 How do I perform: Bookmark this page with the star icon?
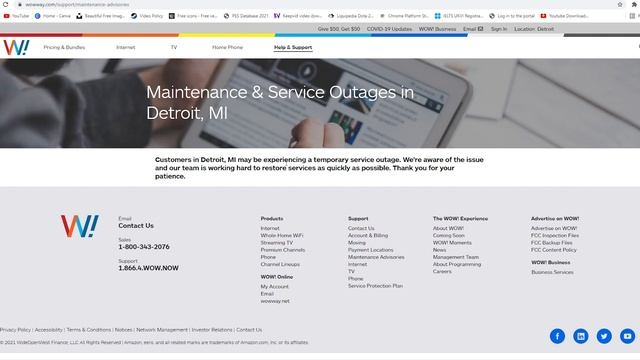620,4
